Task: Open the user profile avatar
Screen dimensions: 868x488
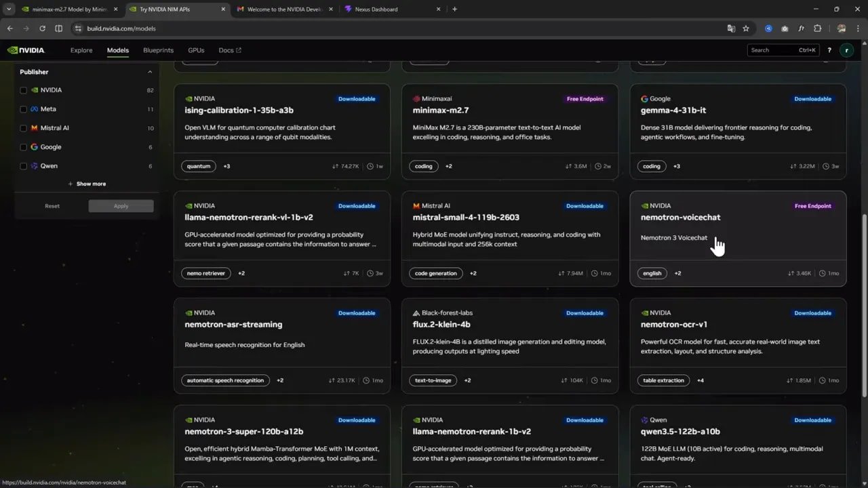Action: [846, 50]
